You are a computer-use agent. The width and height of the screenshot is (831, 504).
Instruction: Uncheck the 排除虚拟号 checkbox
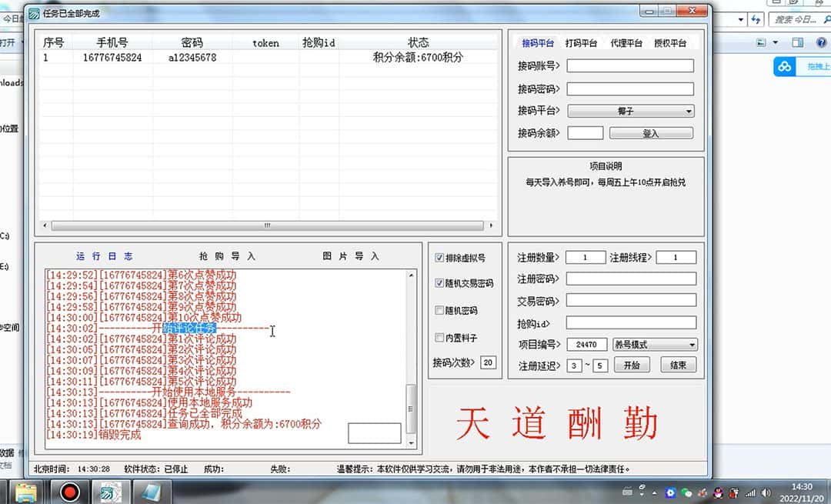tap(439, 258)
